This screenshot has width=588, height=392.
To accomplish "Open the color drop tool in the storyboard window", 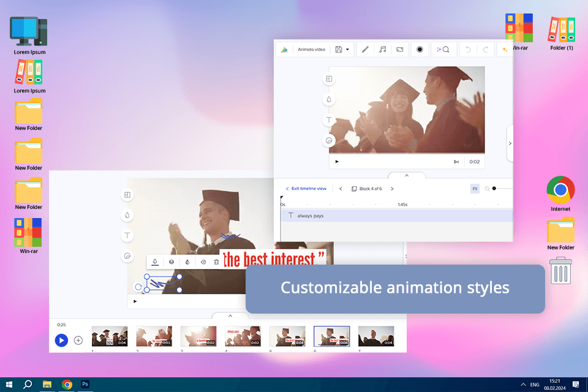I will point(127,216).
